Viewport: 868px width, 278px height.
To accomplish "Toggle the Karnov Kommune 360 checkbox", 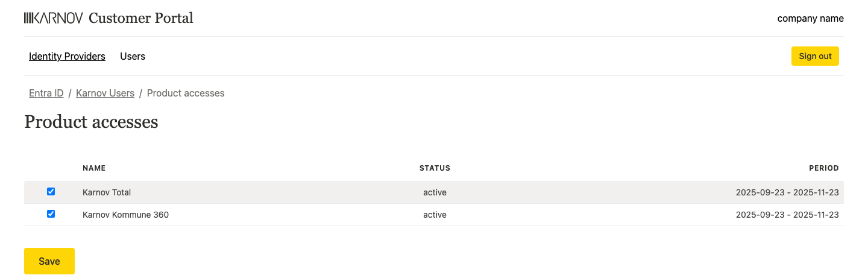I will point(51,214).
